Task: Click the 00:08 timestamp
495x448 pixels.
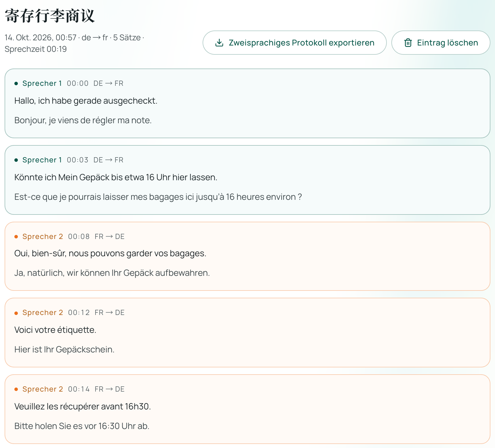Action: pyautogui.click(x=79, y=237)
